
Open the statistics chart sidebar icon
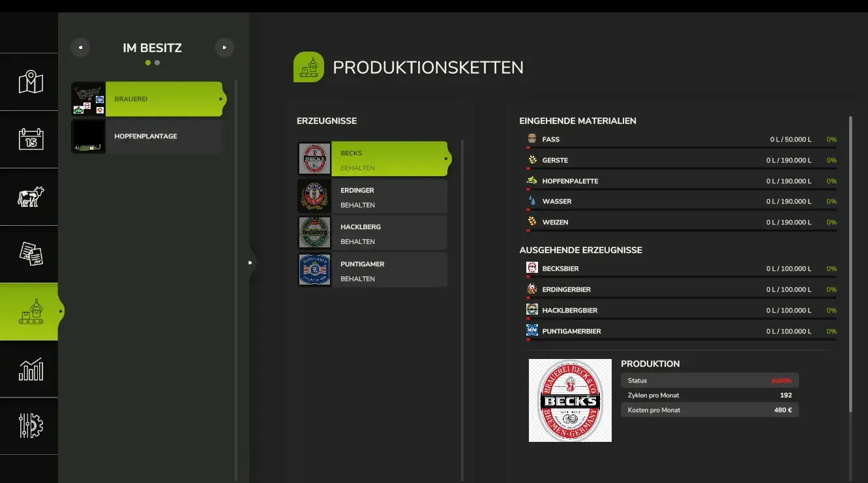[x=31, y=369]
